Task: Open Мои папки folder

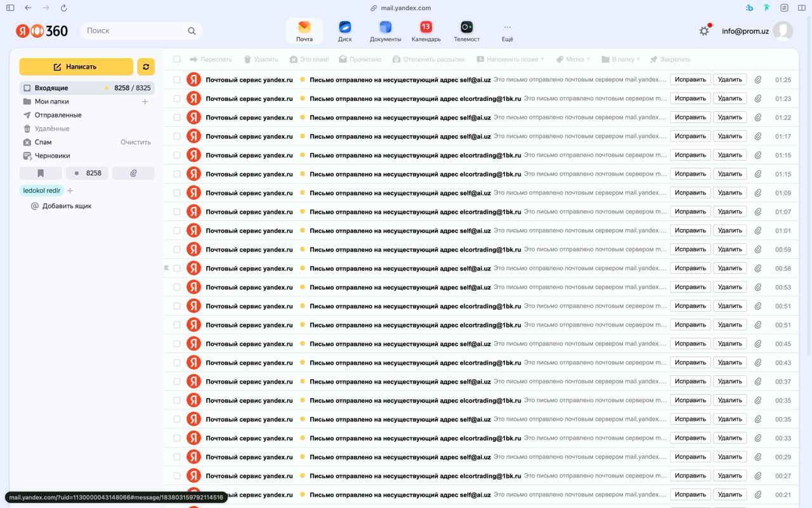Action: click(x=52, y=102)
